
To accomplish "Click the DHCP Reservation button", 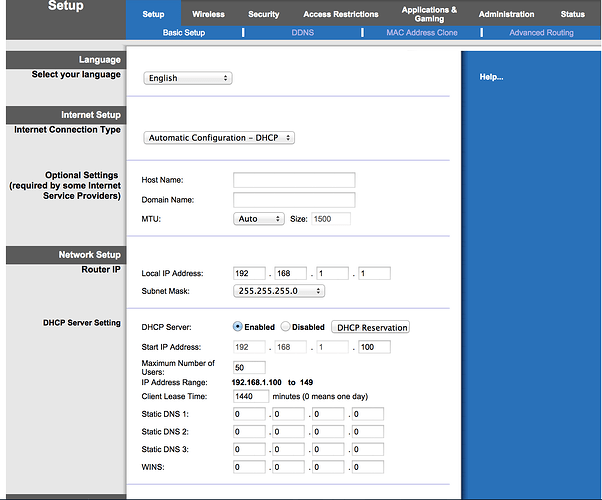I will 370,327.
